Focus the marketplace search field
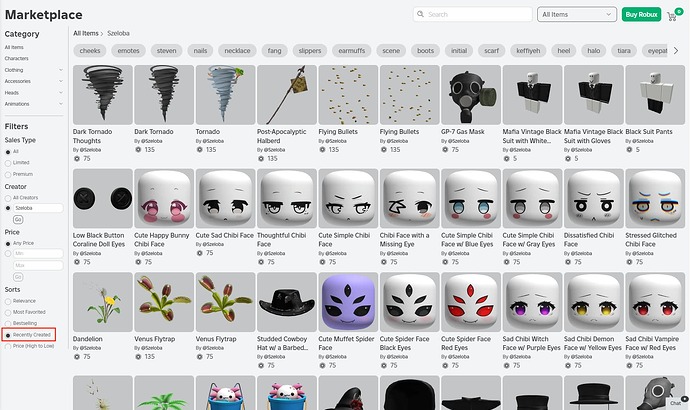 tap(473, 14)
